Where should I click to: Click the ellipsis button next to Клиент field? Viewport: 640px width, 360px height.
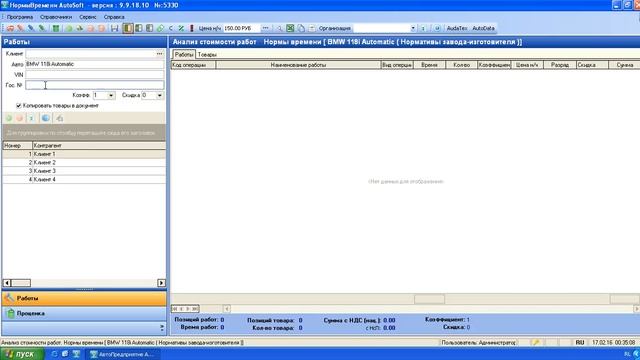tap(159, 53)
